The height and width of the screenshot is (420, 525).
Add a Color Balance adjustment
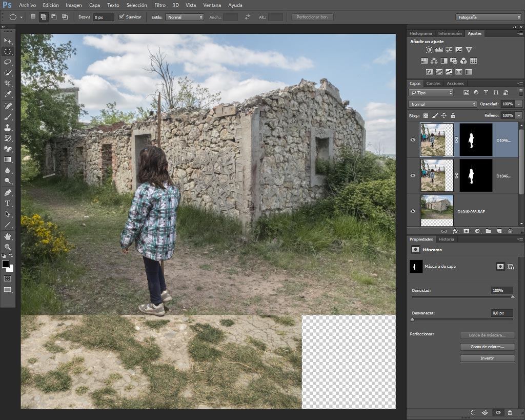pos(434,61)
